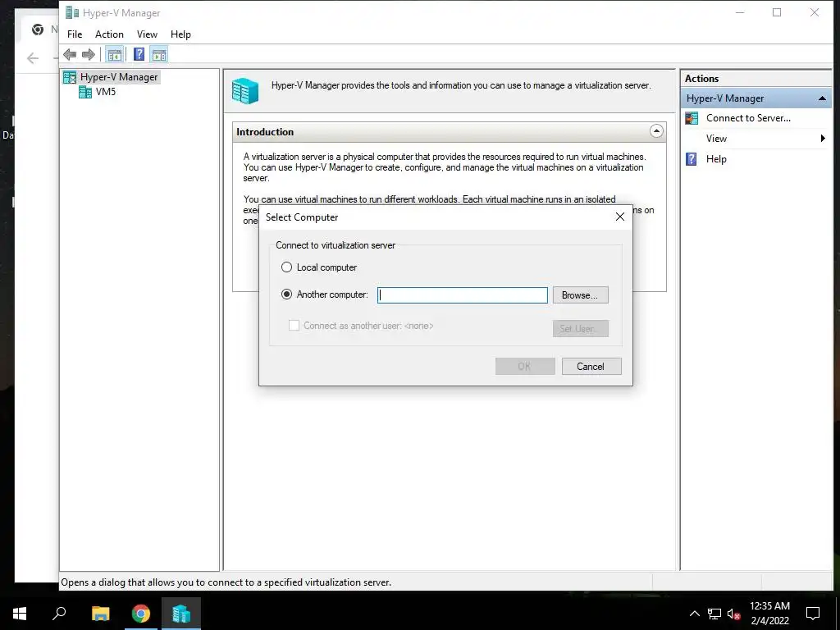Screen dimensions: 840x630
Task: Toggle the Show/Hide Console Tree toolbar icon
Action: click(x=114, y=54)
